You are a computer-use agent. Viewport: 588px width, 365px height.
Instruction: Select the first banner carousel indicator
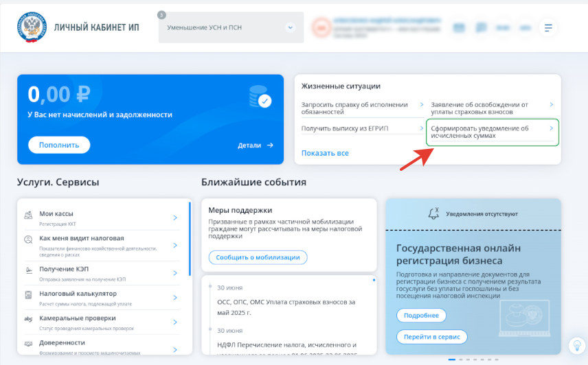tap(452, 360)
